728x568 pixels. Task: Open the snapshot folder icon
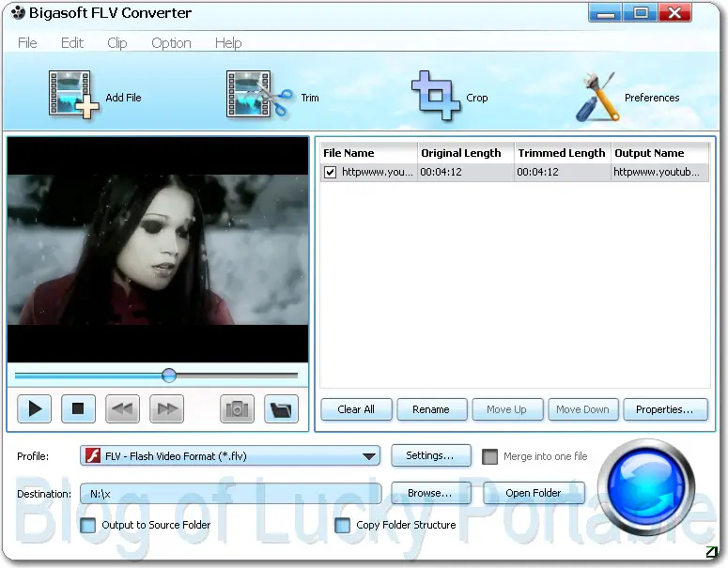point(281,408)
